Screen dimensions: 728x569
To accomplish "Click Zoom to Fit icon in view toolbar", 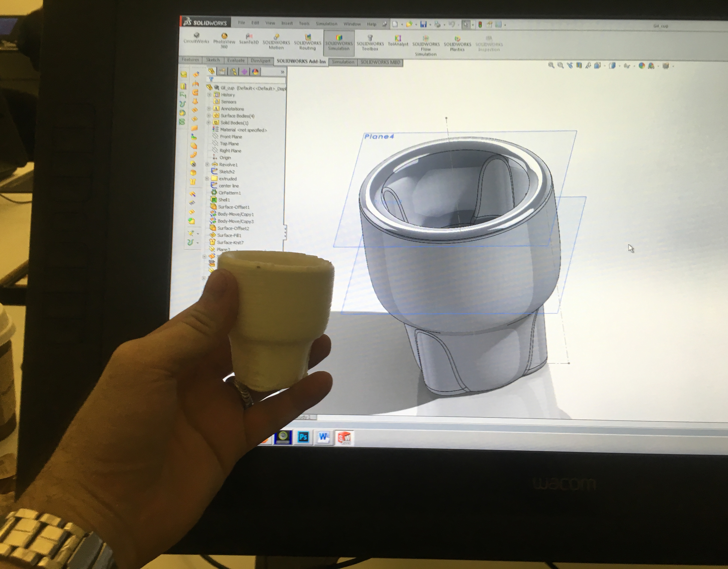I will [551, 65].
